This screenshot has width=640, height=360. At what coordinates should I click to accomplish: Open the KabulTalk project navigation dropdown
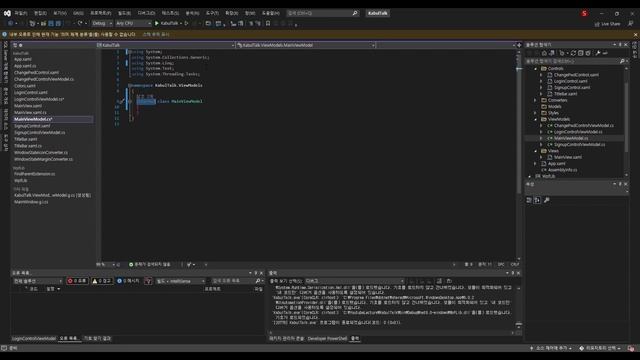[165, 45]
